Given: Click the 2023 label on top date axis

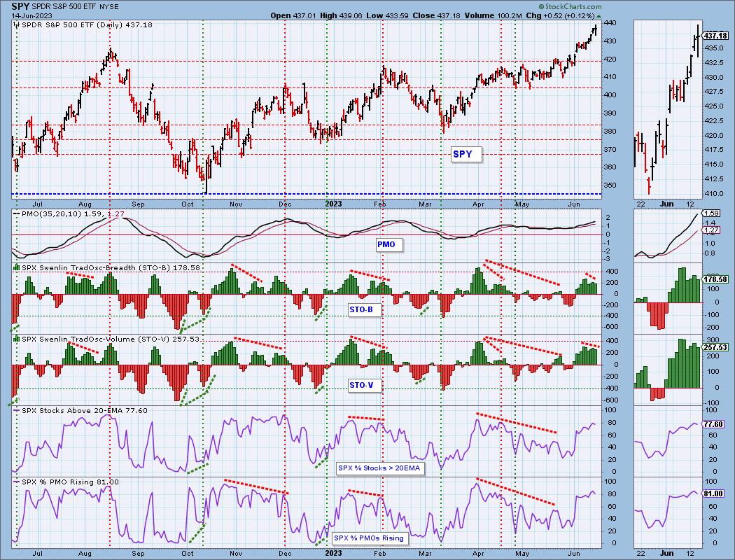Looking at the screenshot, I should [x=334, y=204].
